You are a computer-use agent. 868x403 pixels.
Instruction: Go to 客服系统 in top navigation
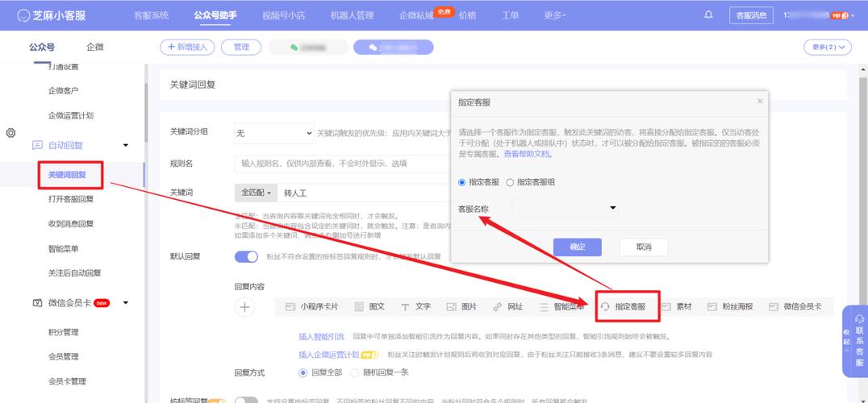tap(151, 15)
